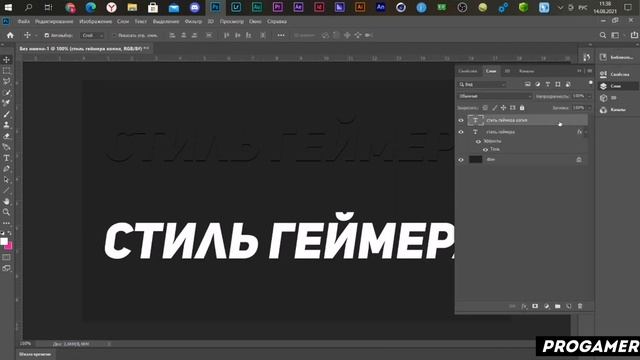Open the search magnifier at top right
Image resolution: width=640 pixels, height=360 pixels.
(x=603, y=36)
